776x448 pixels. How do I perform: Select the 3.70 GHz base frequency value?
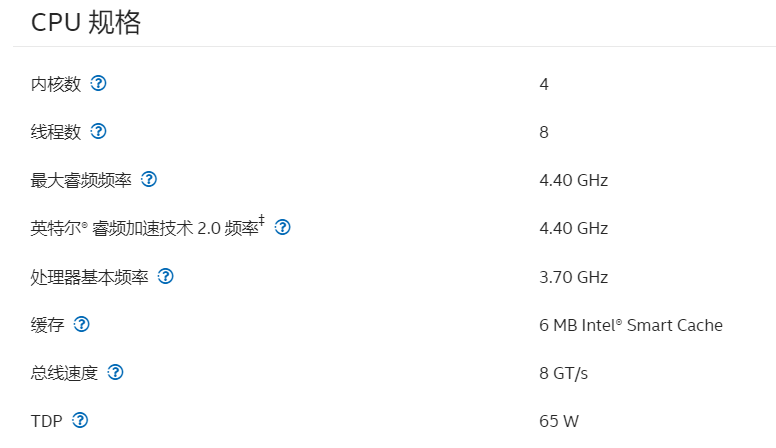pos(574,277)
